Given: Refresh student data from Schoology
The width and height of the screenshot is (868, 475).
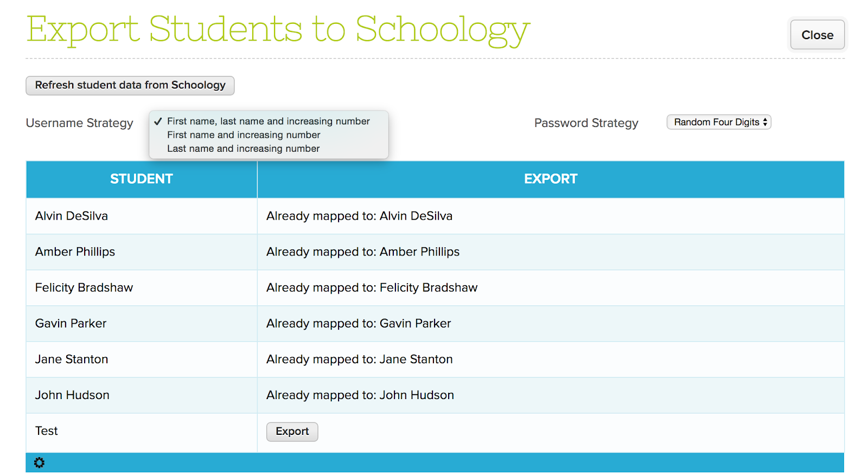Looking at the screenshot, I should point(130,85).
